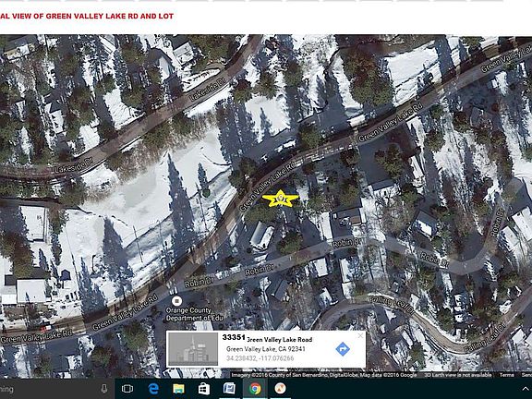
Task: Click the Cortana microphone icon
Action: tap(104, 389)
